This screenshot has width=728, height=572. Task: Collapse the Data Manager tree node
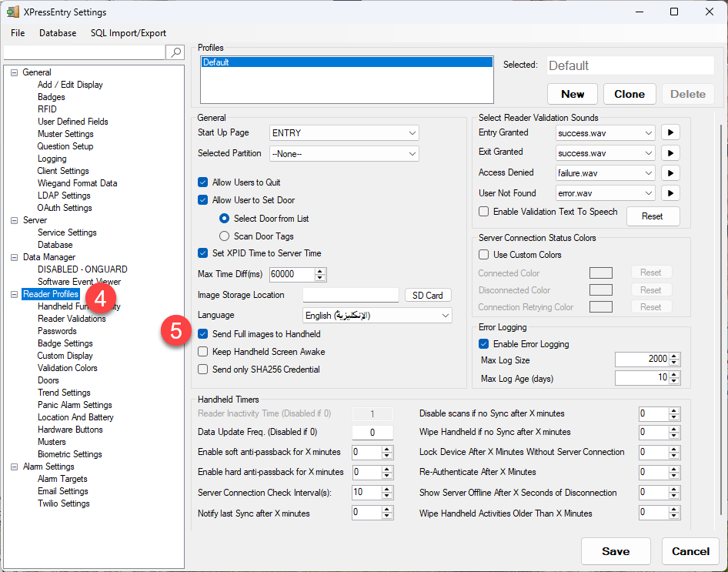(x=15, y=257)
